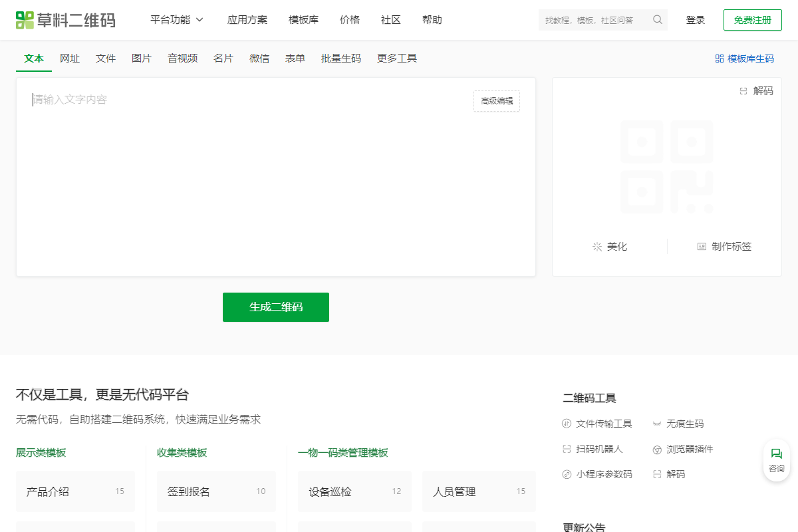
Task: Switch to the 网址 tab
Action: pyautogui.click(x=69, y=59)
